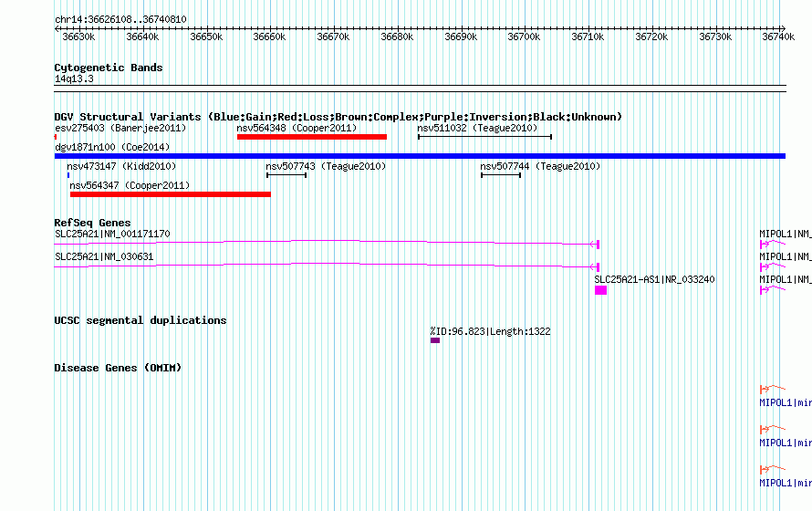Image resolution: width=812 pixels, height=511 pixels.
Task: Open SLC25A21-AS1|NR_033240 label
Action: [654, 279]
